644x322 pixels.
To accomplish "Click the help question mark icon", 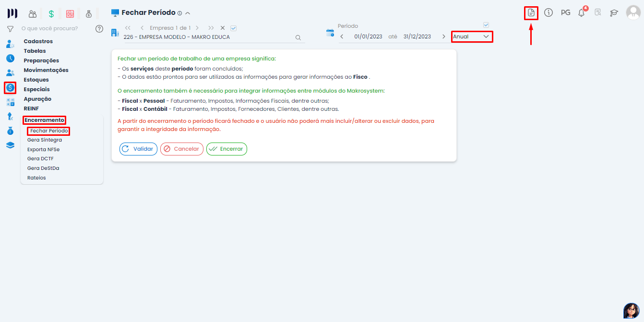I will pos(99,29).
